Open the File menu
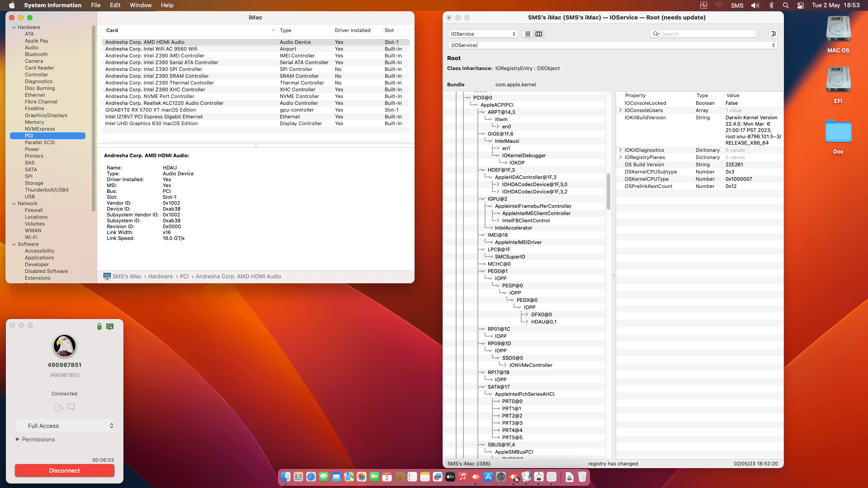Screen dimensions: 868x488 coord(95,5)
